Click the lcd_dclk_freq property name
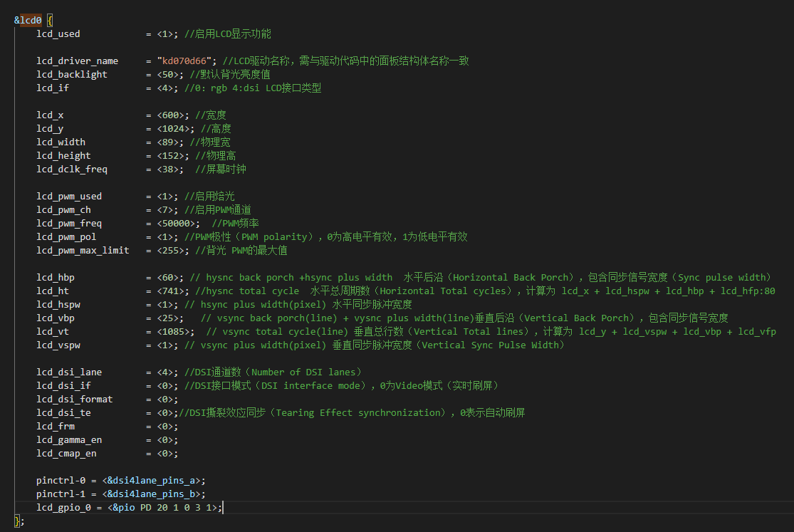The image size is (794, 532). point(72,169)
